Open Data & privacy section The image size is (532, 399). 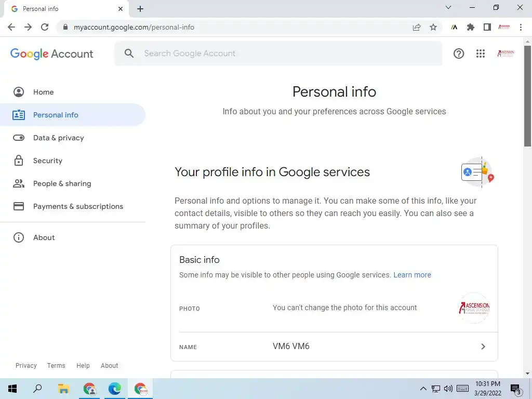pos(73,138)
